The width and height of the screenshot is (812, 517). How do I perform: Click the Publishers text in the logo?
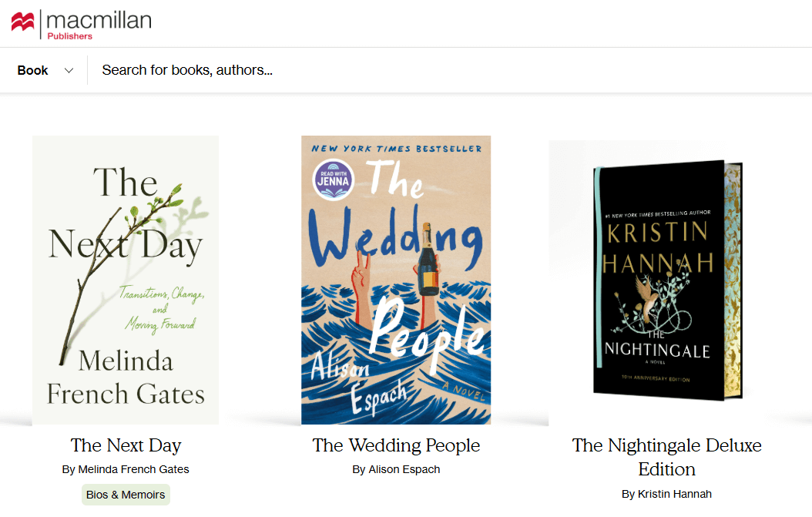[69, 35]
